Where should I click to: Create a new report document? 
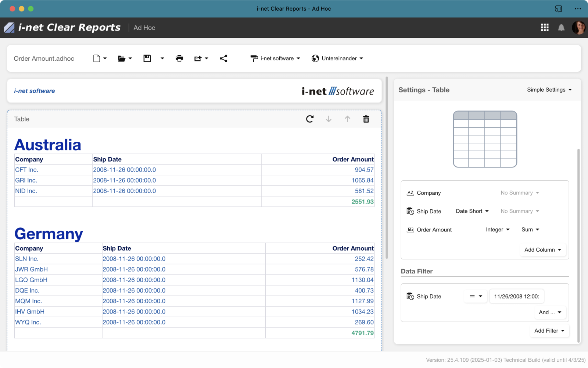pyautogui.click(x=97, y=58)
